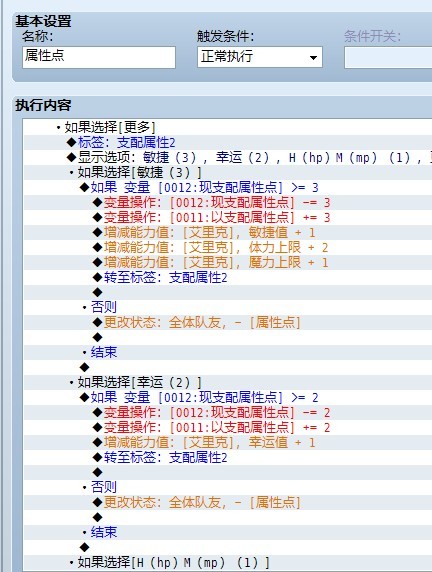
Task: Click the 名称 input field containing 属性点
Action: point(99,57)
